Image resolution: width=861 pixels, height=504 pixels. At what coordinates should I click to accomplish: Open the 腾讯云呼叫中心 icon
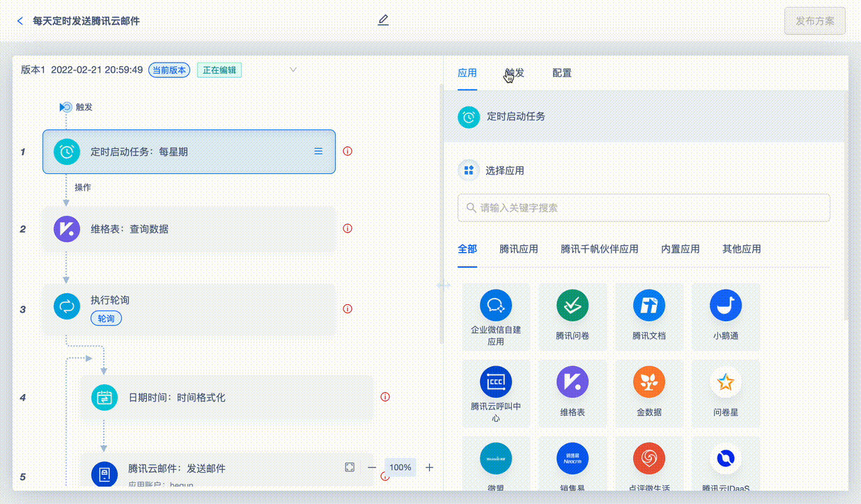tap(495, 381)
